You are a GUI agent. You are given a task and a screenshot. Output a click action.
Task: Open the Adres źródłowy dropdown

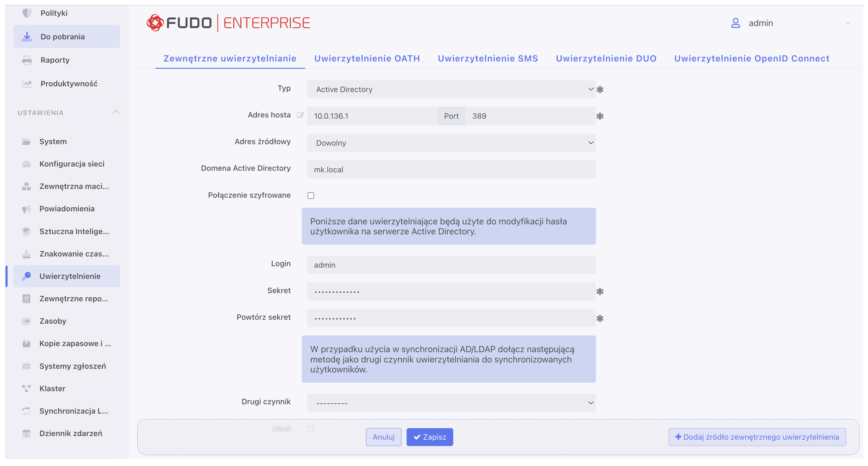(x=451, y=143)
